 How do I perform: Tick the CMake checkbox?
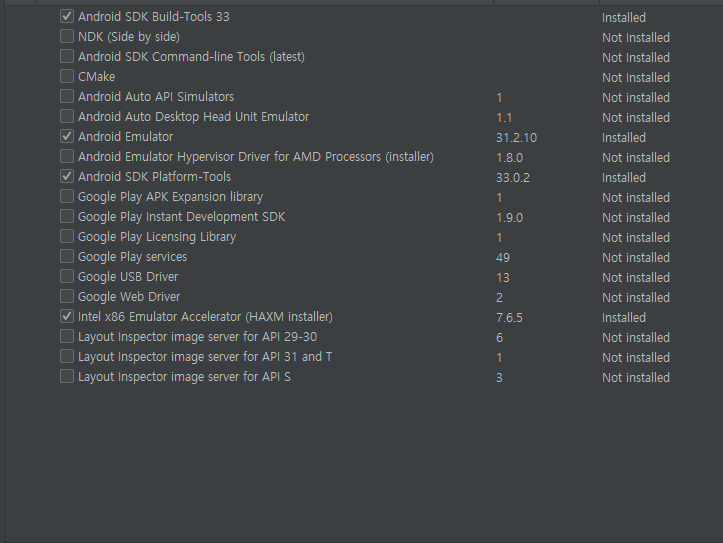pyautogui.click(x=67, y=77)
